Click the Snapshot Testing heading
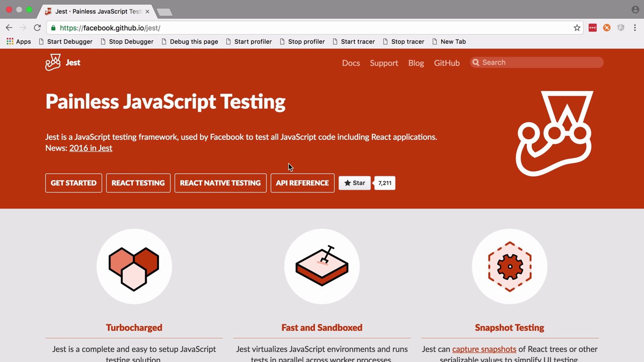The height and width of the screenshot is (362, 644). click(x=510, y=327)
